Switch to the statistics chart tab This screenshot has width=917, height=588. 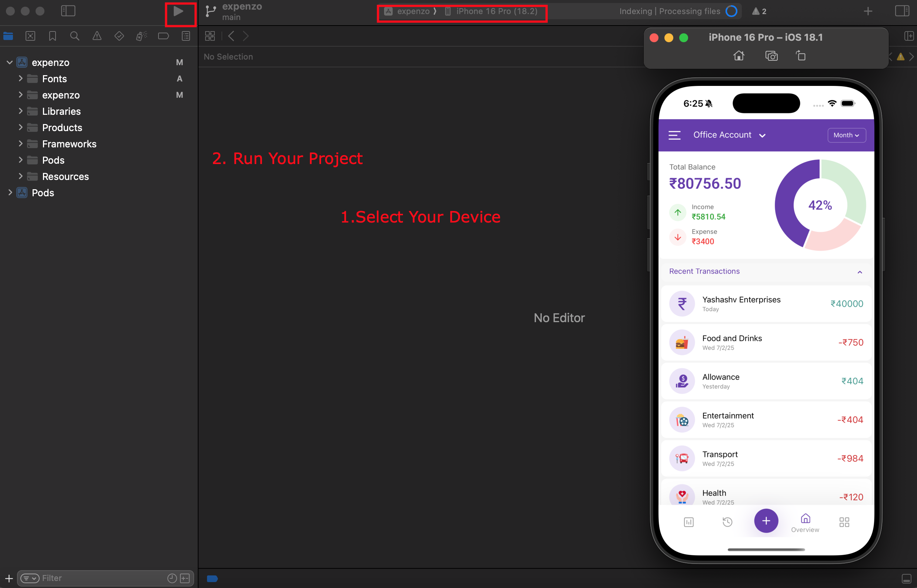(x=688, y=522)
